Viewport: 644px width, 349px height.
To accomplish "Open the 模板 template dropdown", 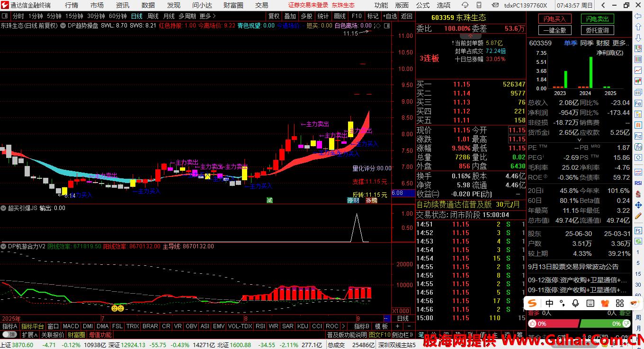I will [x=381, y=326].
